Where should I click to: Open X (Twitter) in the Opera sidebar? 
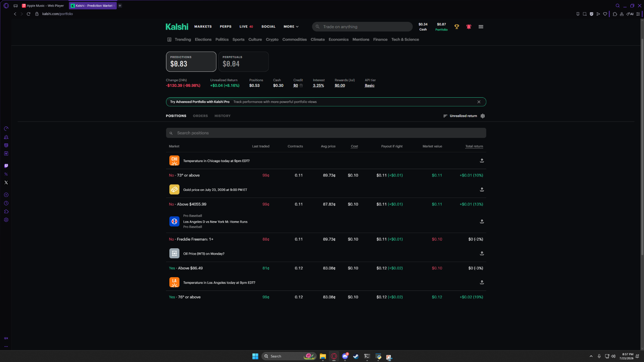(x=6, y=183)
